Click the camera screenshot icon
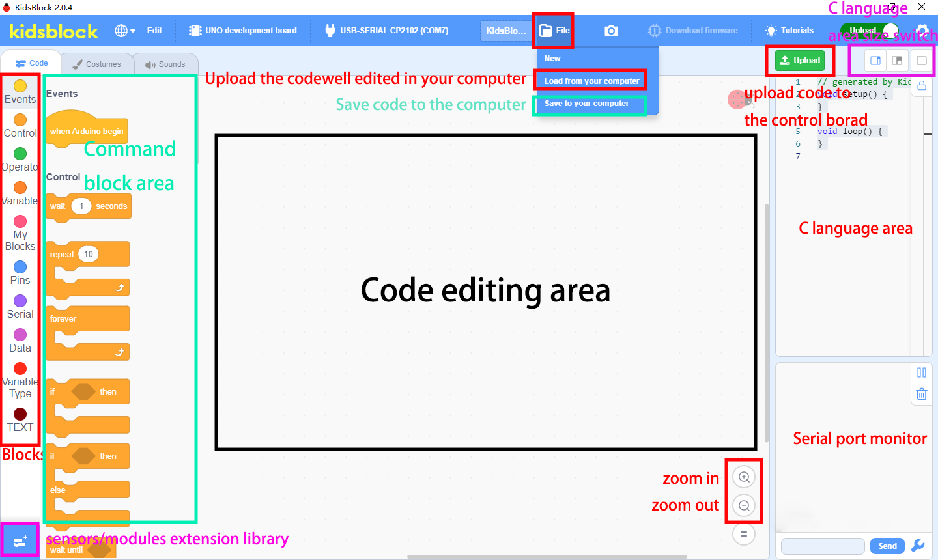Viewport: 938px width, 560px height. coord(611,31)
